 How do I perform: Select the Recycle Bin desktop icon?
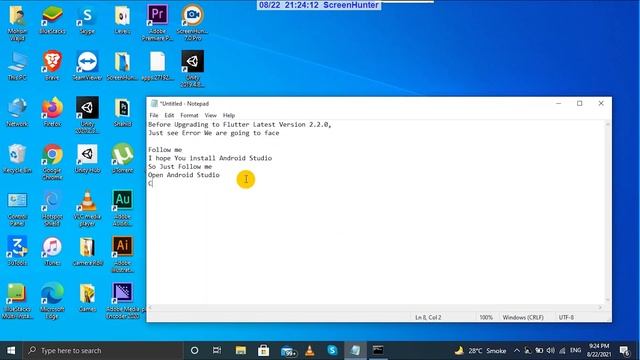click(x=17, y=158)
